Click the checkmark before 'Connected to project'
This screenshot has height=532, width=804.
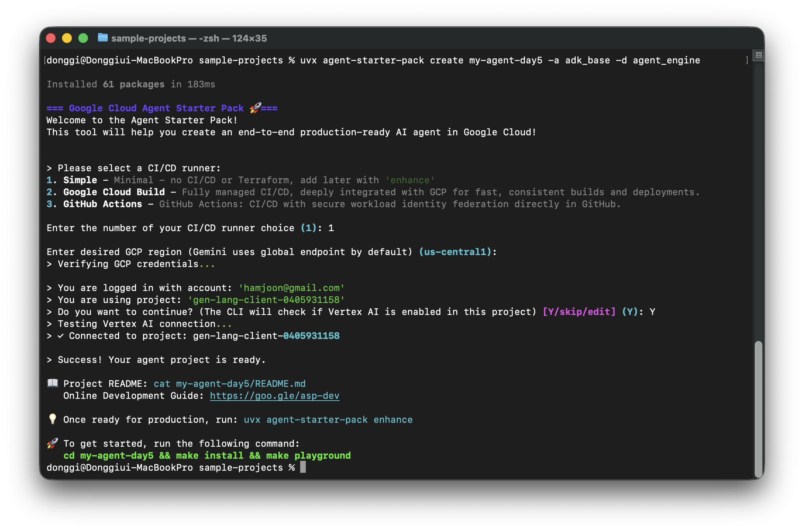[61, 336]
